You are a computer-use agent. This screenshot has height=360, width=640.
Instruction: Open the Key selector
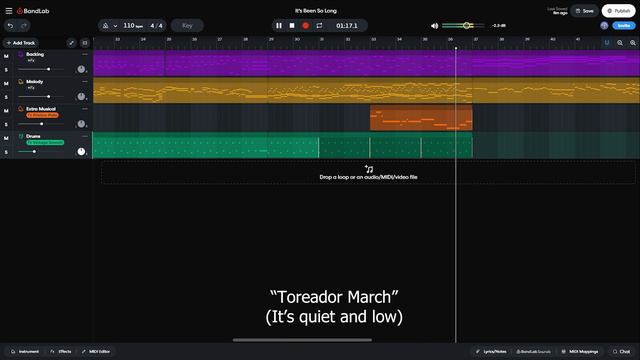point(187,26)
